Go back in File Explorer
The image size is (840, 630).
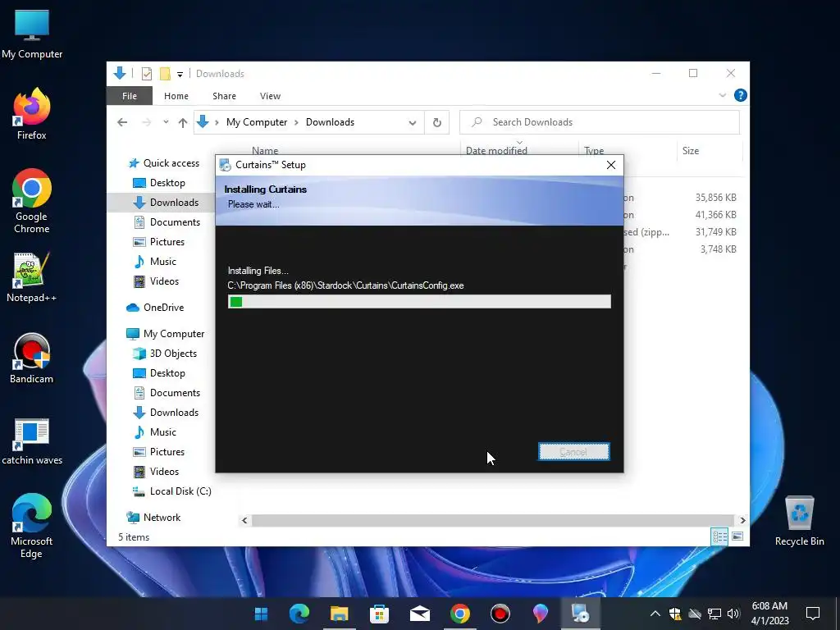pyautogui.click(x=122, y=122)
